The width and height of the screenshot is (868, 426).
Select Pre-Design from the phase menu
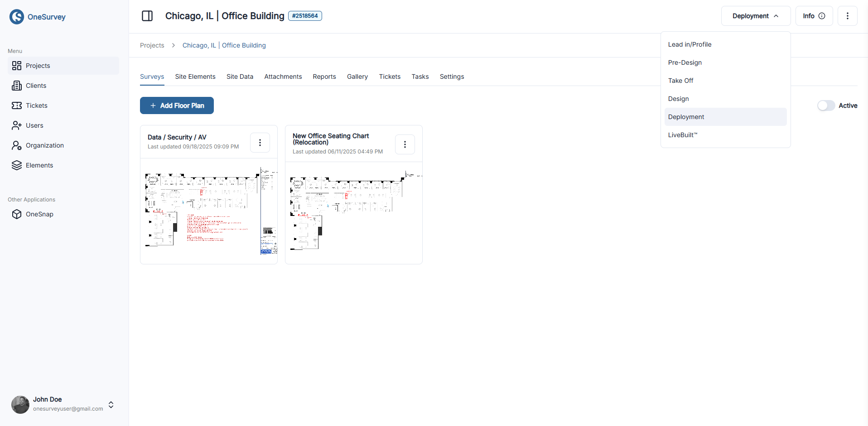pos(685,62)
